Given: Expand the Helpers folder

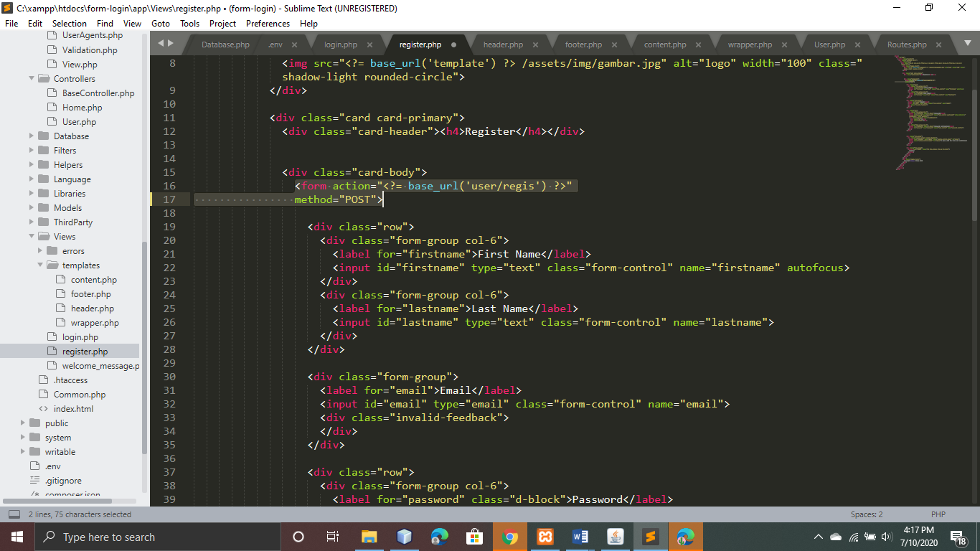Looking at the screenshot, I should click(32, 165).
